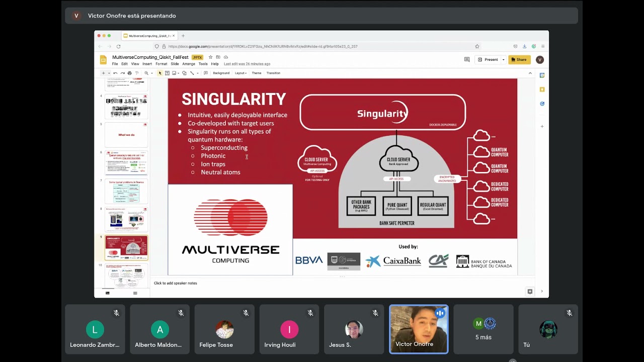The image size is (644, 362).
Task: Click the Background button
Action: point(221,73)
